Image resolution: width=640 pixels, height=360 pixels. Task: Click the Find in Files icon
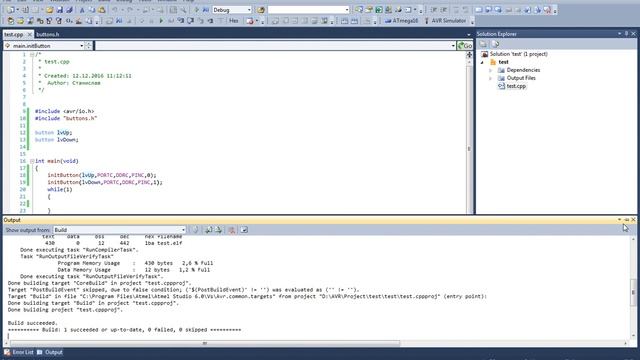261,10
